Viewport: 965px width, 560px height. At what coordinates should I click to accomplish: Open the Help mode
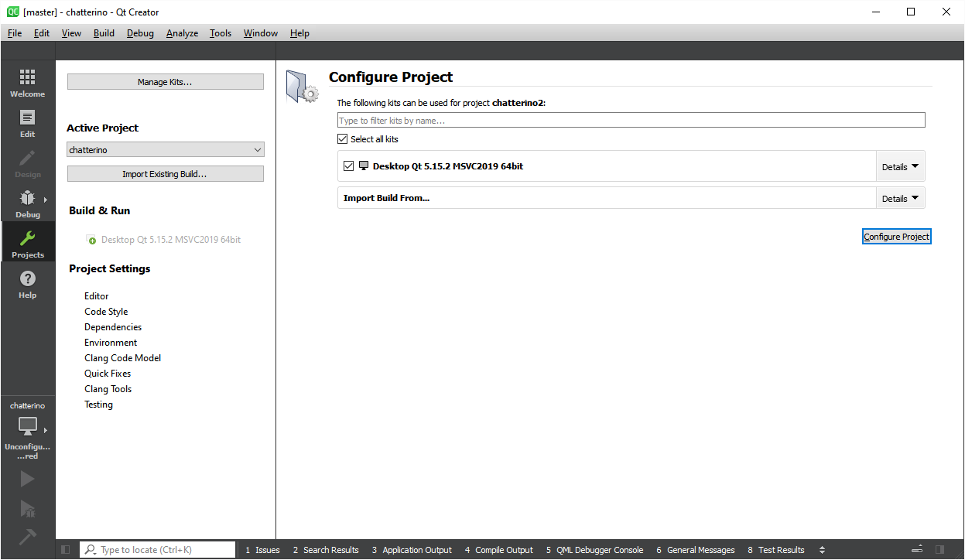[27, 285]
